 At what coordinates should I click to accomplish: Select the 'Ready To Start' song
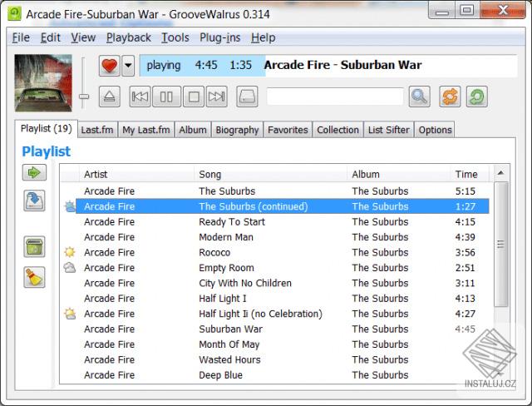[275, 222]
